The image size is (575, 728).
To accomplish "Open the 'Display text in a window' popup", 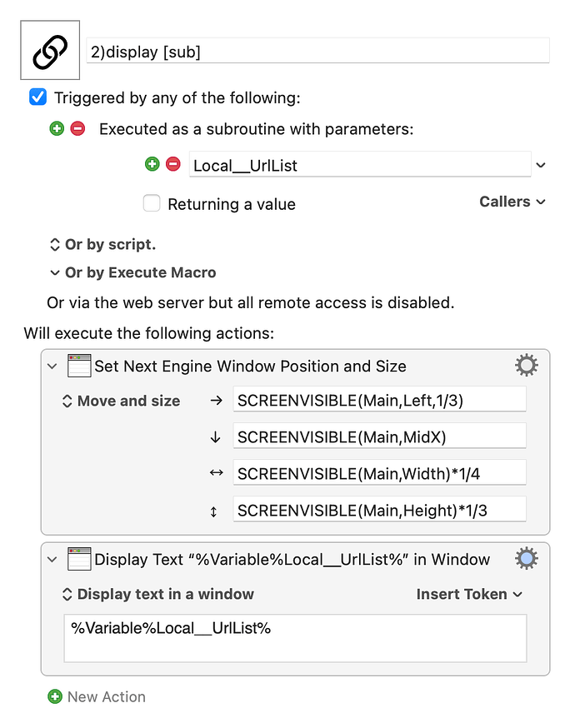I will click(157, 594).
